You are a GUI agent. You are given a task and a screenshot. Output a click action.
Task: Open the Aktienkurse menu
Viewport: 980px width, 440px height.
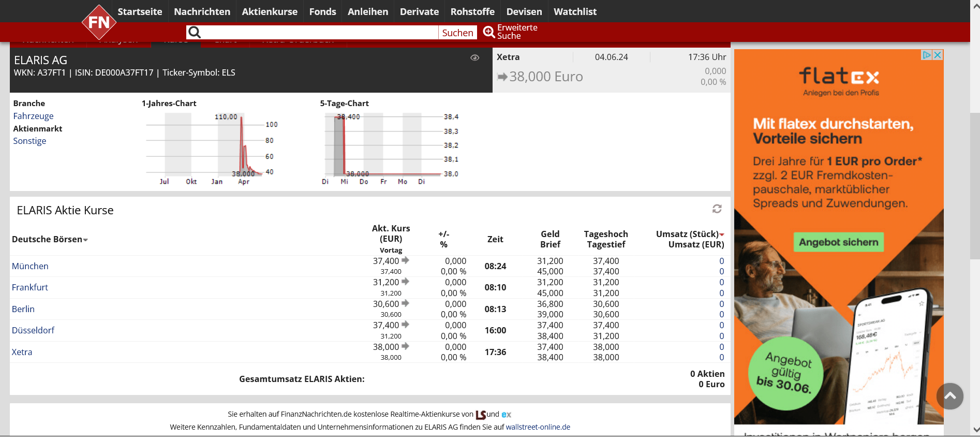tap(270, 11)
